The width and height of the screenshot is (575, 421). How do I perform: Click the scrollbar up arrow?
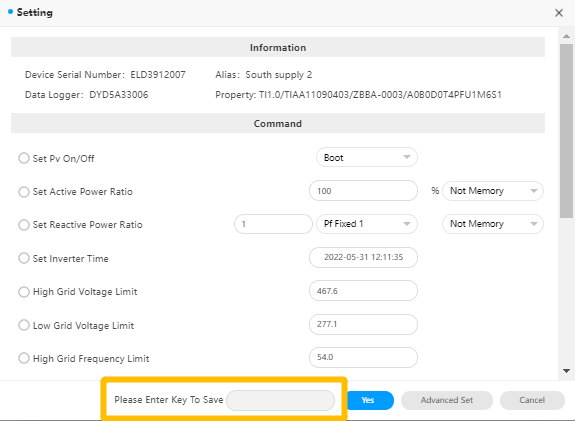(x=566, y=36)
